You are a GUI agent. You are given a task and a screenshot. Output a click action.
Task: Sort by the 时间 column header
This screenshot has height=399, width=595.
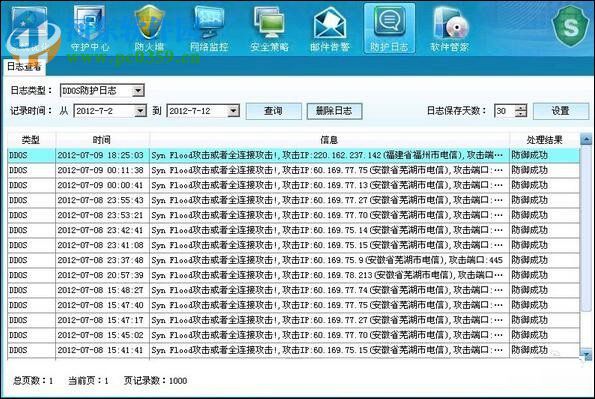click(102, 140)
